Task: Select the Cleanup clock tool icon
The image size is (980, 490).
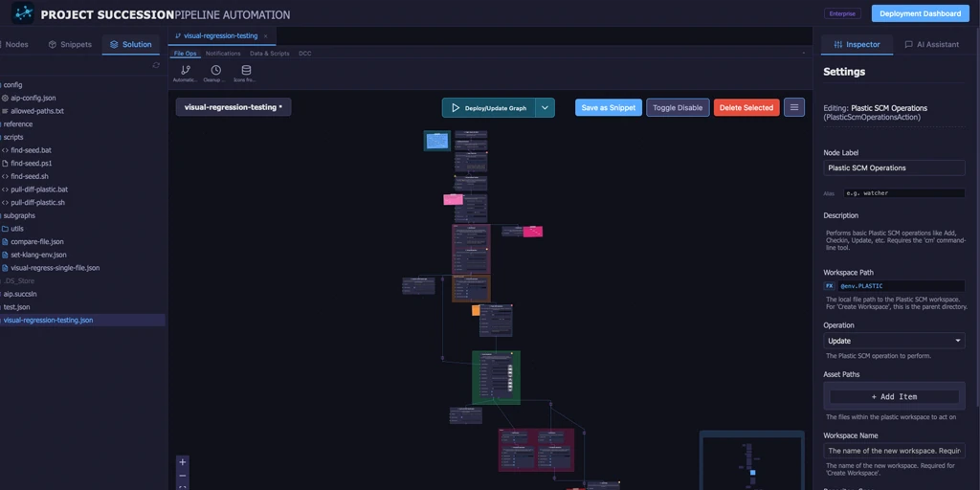Action: tap(215, 74)
